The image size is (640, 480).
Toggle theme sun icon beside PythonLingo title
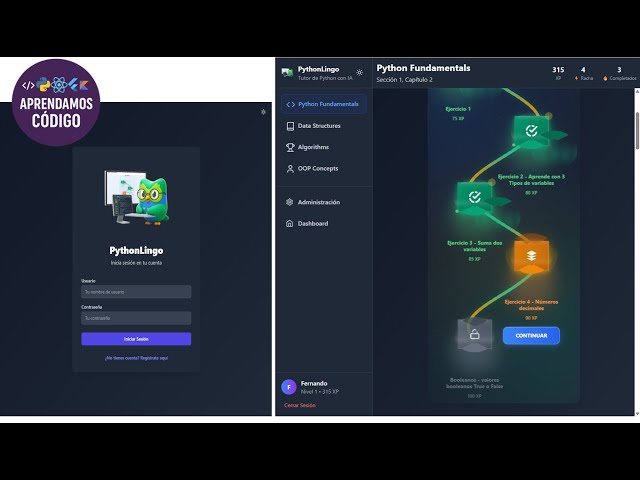click(359, 73)
